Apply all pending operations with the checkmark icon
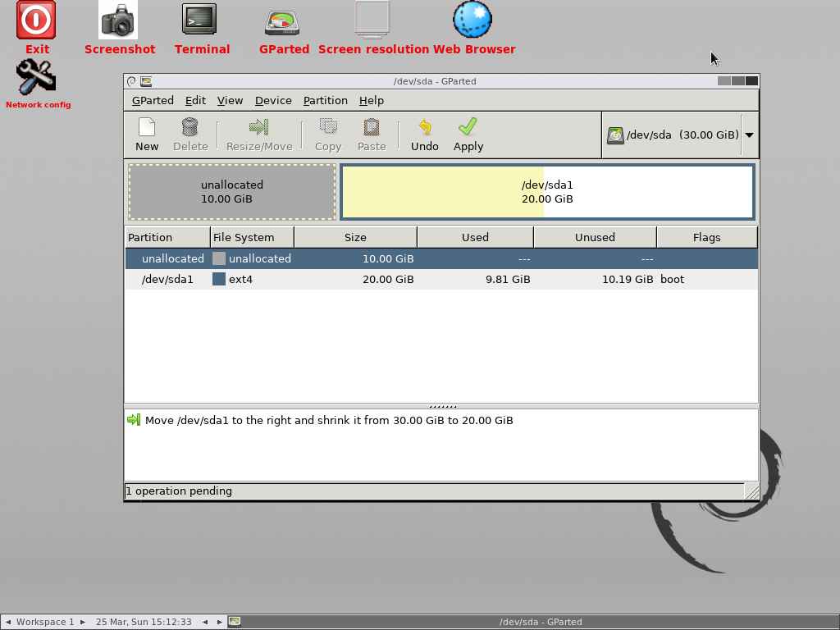The height and width of the screenshot is (630, 840). click(x=468, y=134)
